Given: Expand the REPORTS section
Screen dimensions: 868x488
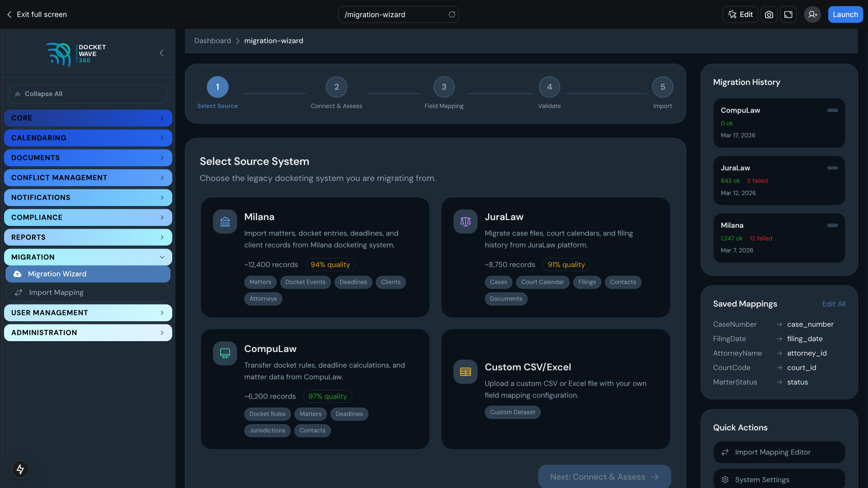Looking at the screenshot, I should pos(88,237).
